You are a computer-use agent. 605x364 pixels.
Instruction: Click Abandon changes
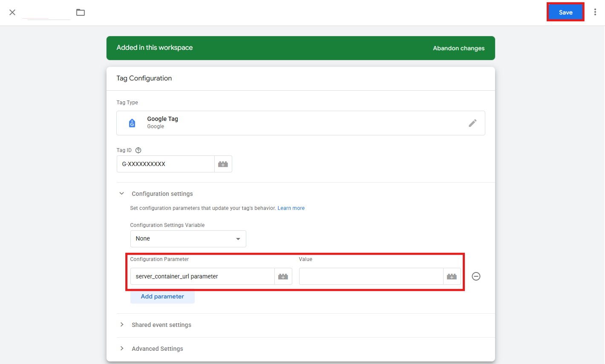pyautogui.click(x=459, y=48)
